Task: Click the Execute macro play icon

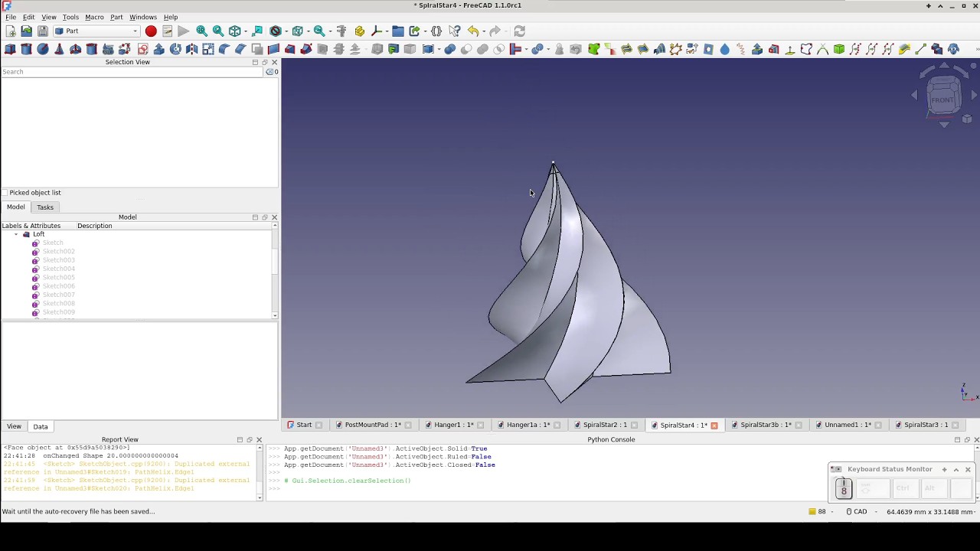Action: [183, 31]
